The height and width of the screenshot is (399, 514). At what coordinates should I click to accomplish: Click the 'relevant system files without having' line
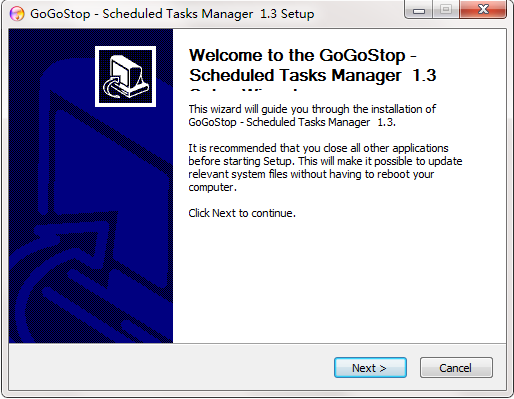[311, 174]
